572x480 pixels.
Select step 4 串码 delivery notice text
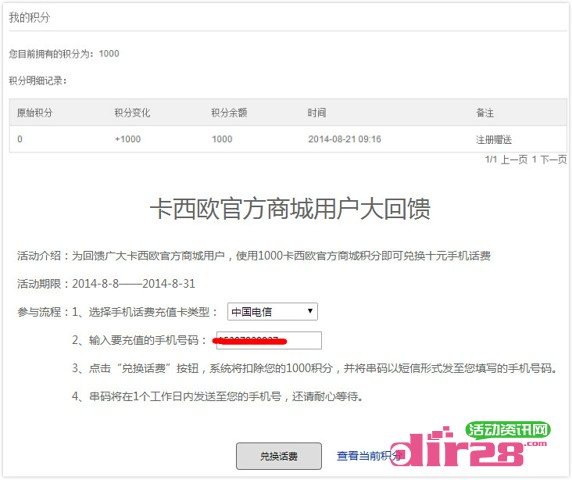click(x=217, y=396)
